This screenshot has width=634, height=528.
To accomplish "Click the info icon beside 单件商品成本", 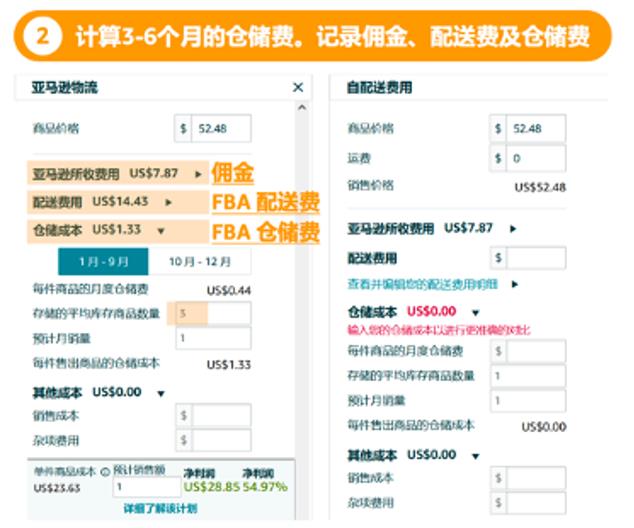I will coord(105,471).
